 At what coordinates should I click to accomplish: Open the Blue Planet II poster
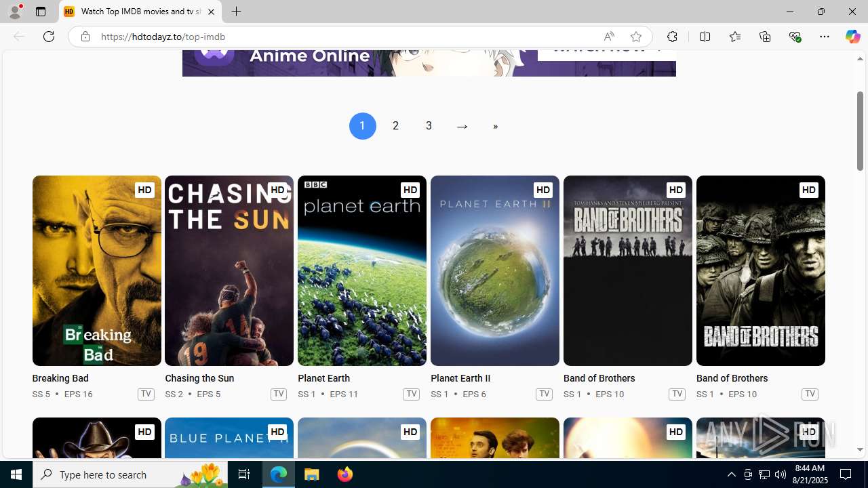pyautogui.click(x=229, y=437)
